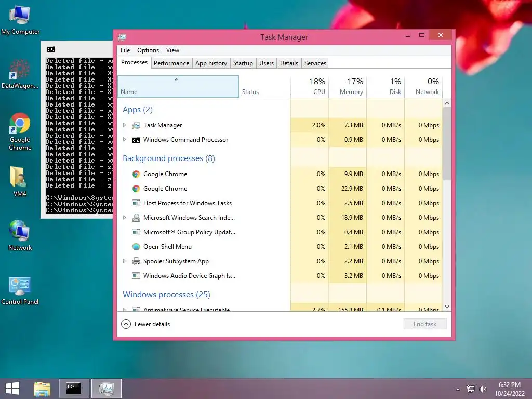The height and width of the screenshot is (399, 532).
Task: Click the volume speaker tray icon
Action: coord(483,389)
